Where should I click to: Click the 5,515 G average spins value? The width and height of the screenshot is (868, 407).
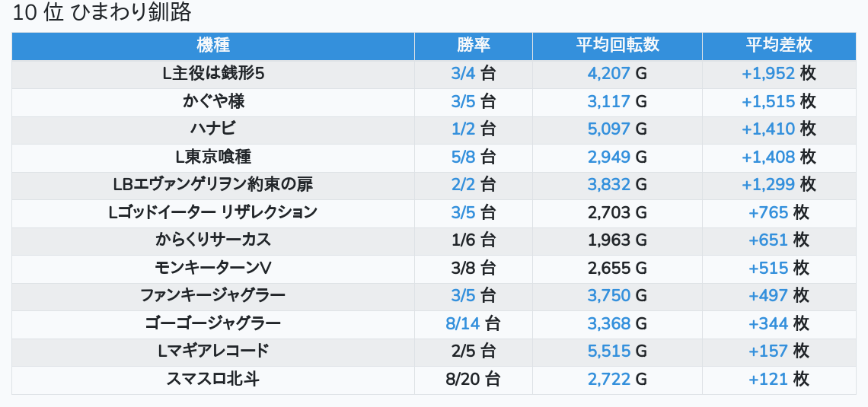(x=617, y=351)
